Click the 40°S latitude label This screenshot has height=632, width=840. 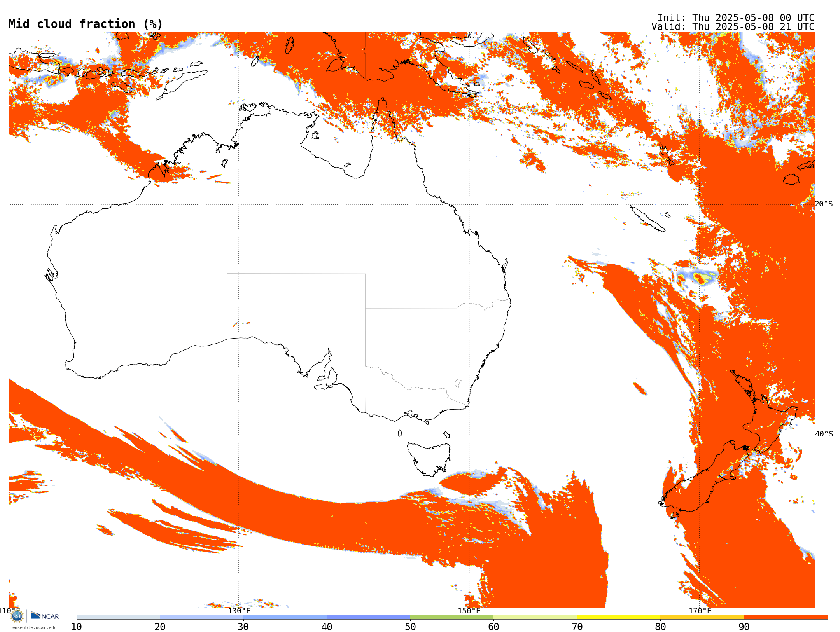click(824, 434)
